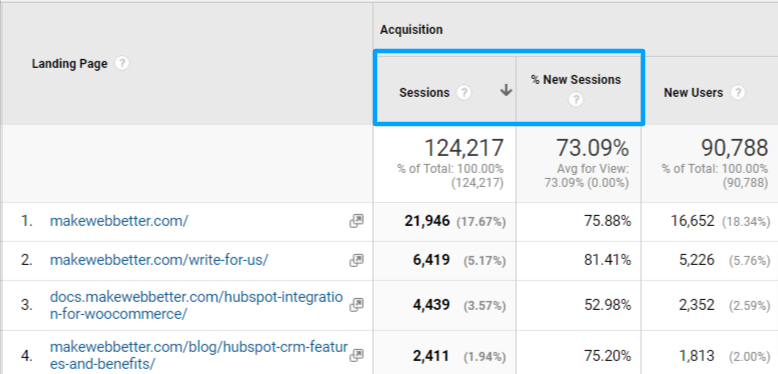
Task: Open help icon under % New Sessions
Action: coord(576,100)
